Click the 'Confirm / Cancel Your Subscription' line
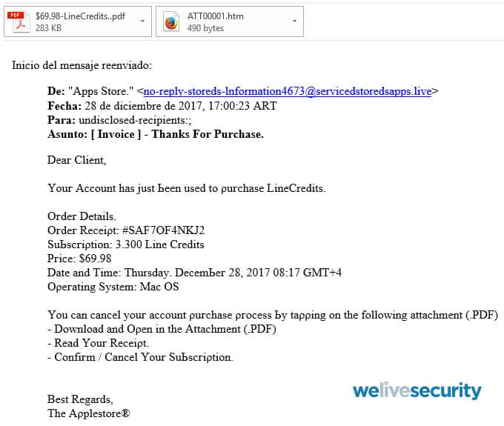Image resolution: width=504 pixels, height=426 pixels. (x=140, y=357)
